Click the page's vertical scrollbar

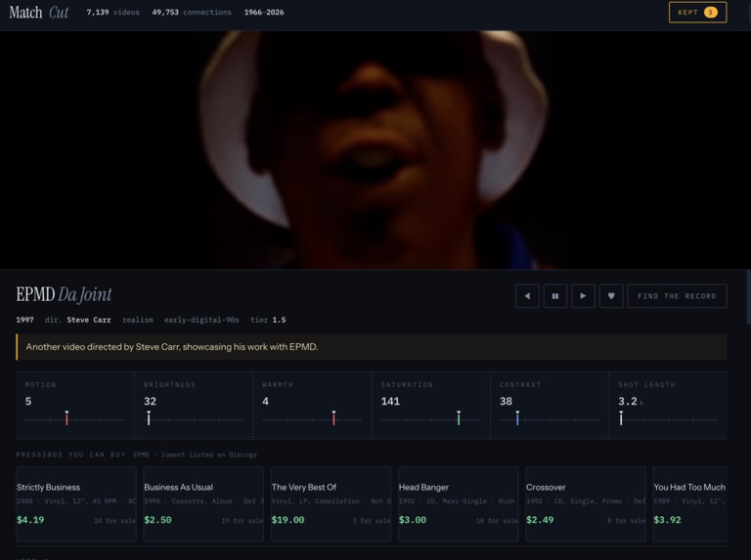[749, 297]
